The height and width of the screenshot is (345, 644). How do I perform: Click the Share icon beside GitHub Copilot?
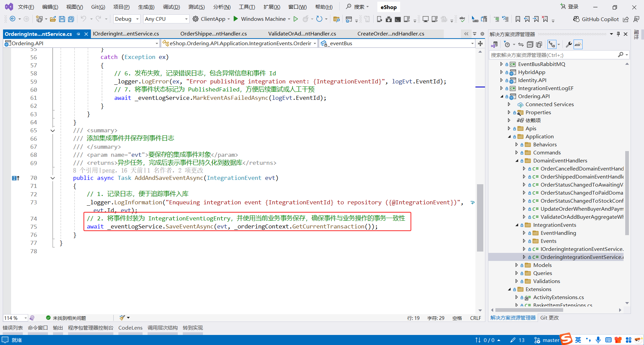point(626,19)
